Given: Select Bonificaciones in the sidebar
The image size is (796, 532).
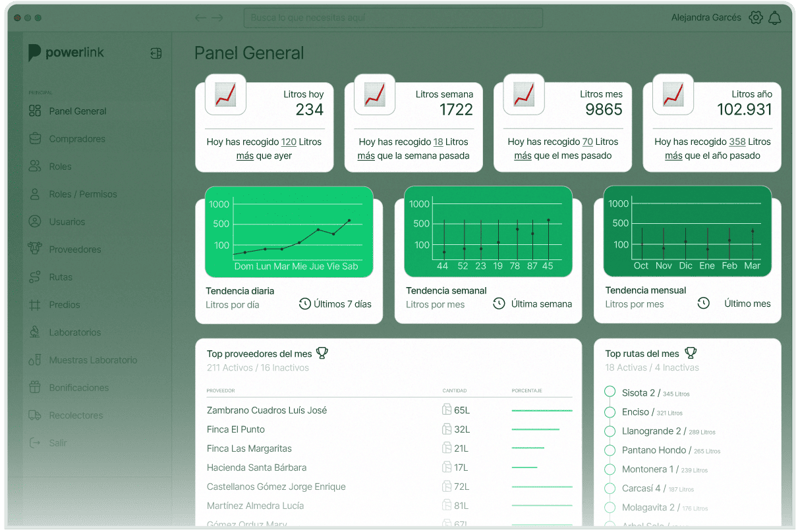Looking at the screenshot, I should [78, 388].
